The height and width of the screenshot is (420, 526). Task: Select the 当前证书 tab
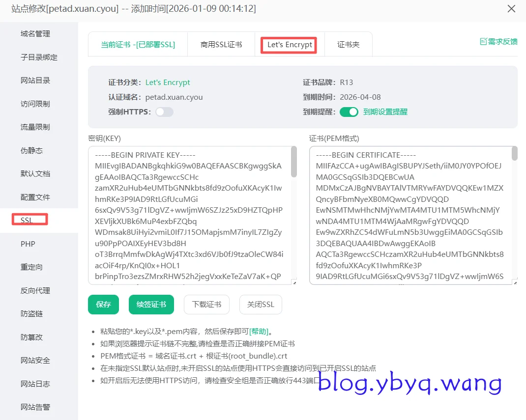138,45
